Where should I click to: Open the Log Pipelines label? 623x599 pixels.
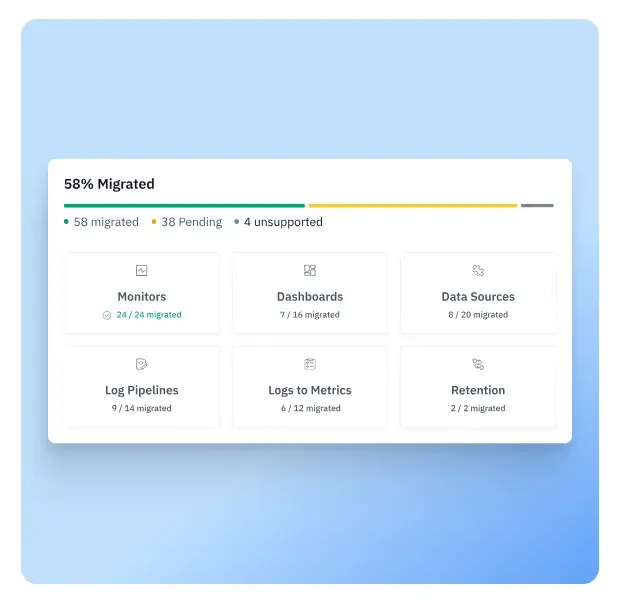pos(142,391)
